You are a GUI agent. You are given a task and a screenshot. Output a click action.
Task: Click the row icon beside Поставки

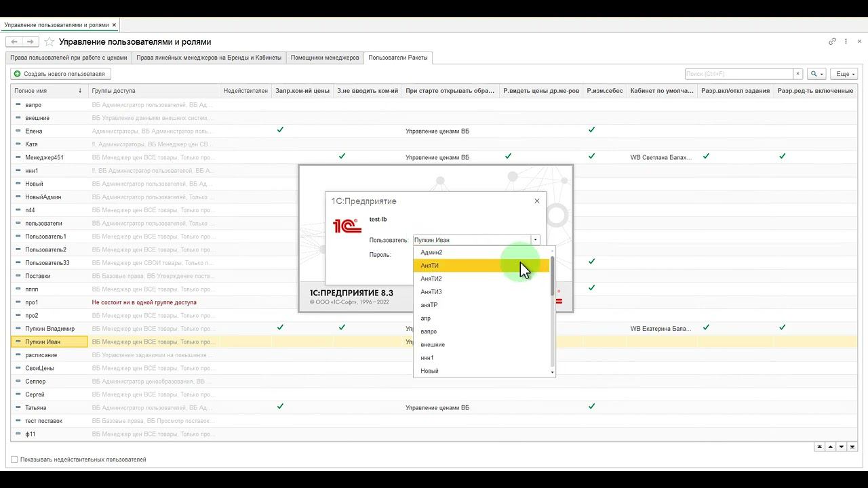click(x=18, y=276)
